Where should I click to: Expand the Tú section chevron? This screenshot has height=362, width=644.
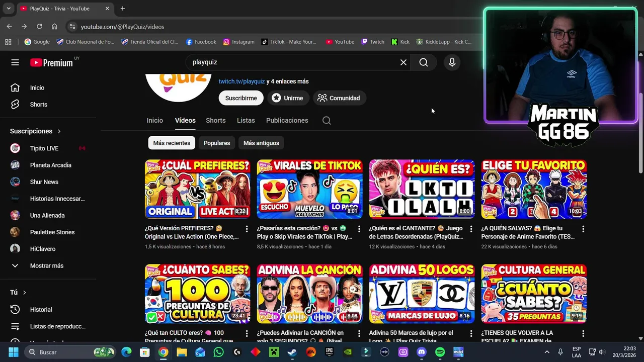coord(24,293)
